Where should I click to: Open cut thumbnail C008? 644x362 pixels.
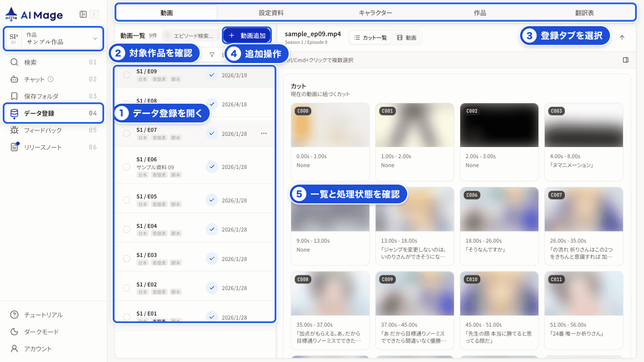click(330, 294)
